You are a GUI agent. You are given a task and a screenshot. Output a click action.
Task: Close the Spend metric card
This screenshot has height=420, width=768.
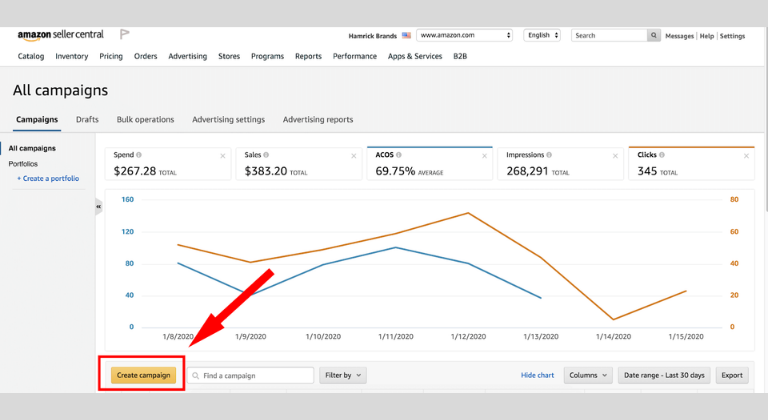[x=223, y=156]
